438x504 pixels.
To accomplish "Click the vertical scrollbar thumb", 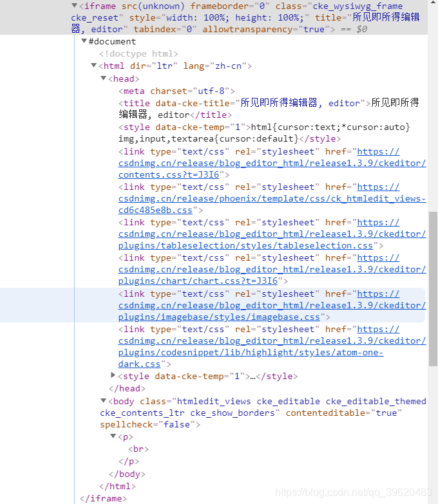I will pyautogui.click(x=433, y=288).
